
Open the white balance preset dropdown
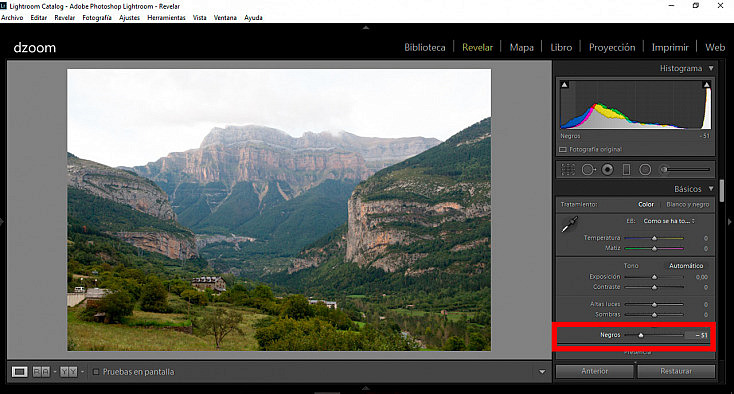point(669,221)
